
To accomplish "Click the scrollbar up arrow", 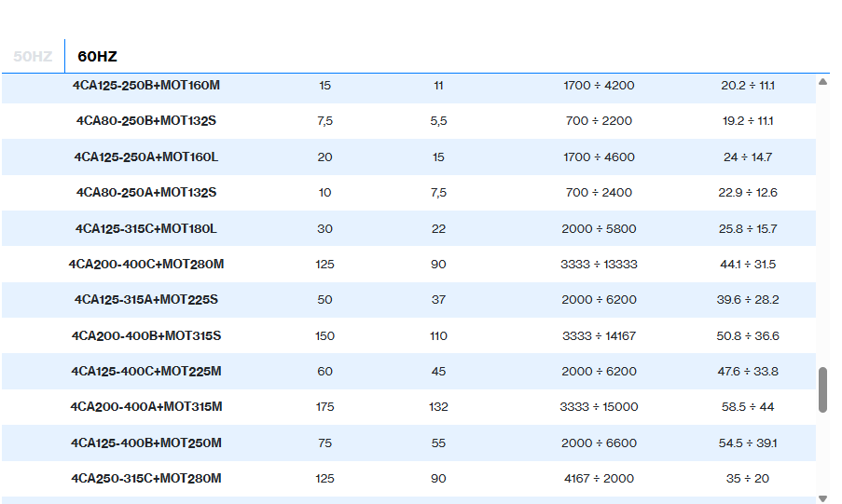I will 822,82.
